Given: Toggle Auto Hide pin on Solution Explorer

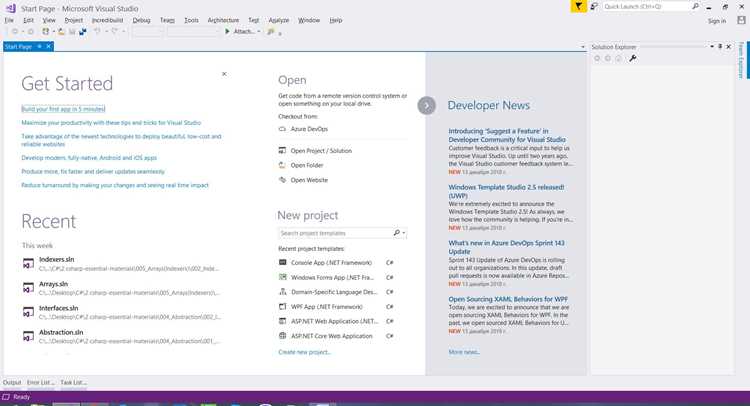Looking at the screenshot, I should click(720, 46).
